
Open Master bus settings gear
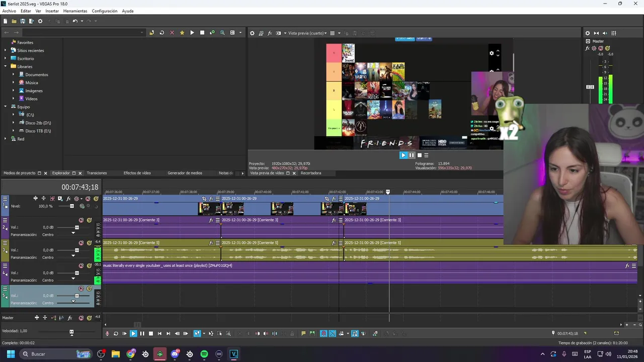coord(587,33)
